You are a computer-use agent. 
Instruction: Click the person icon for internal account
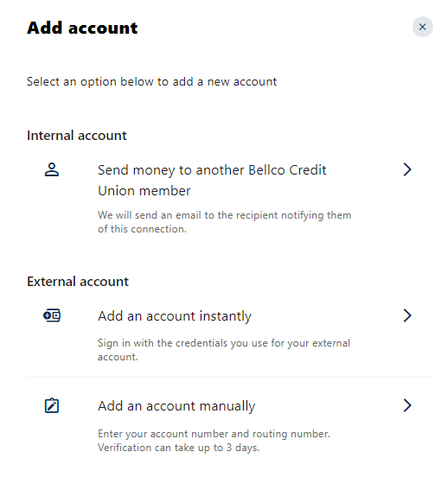tap(52, 169)
